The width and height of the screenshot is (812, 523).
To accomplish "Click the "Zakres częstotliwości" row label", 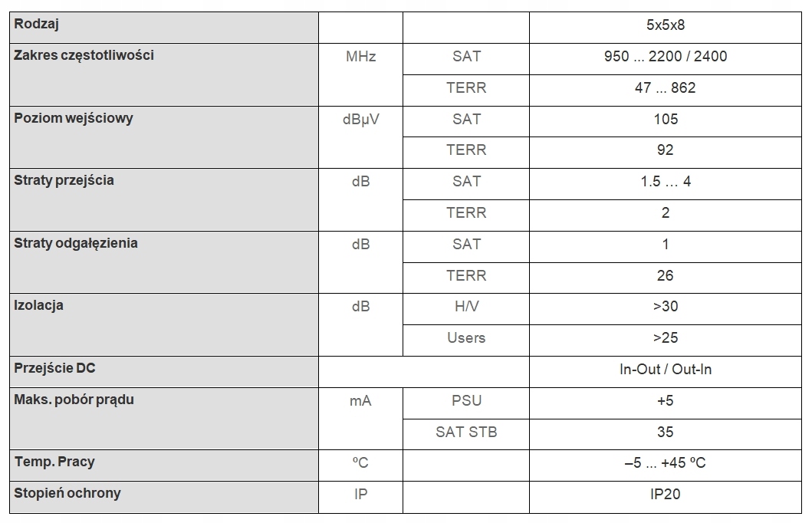I will (84, 55).
